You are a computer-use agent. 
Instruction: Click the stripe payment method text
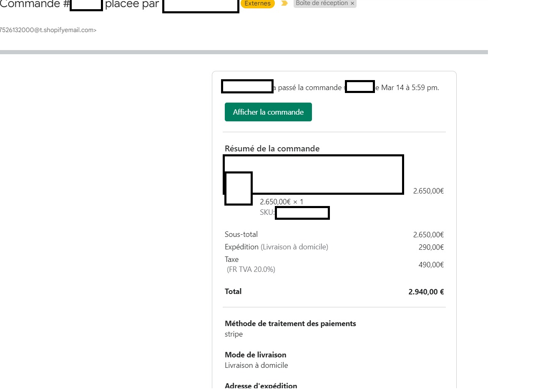pos(234,334)
